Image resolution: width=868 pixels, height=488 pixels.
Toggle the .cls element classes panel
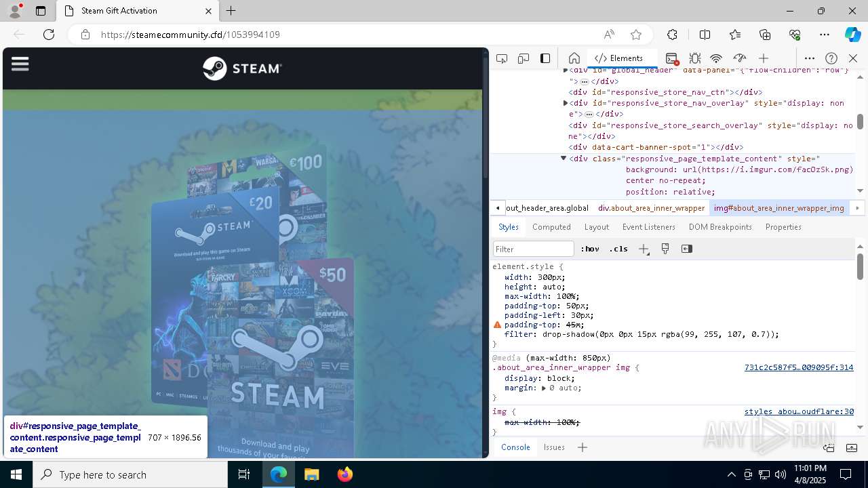tap(618, 249)
